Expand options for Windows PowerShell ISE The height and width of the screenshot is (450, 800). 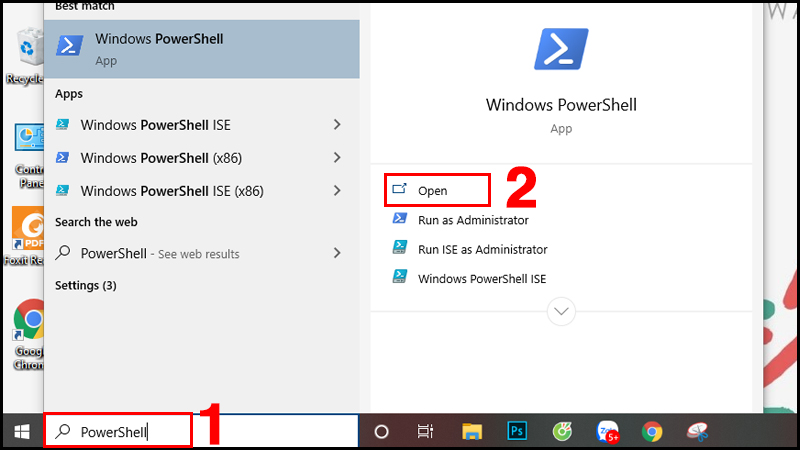pos(337,124)
